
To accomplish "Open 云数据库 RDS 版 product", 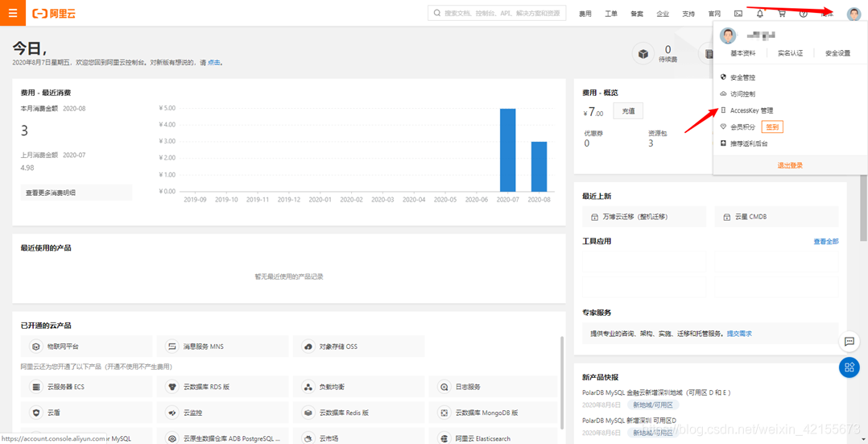I will pos(222,386).
